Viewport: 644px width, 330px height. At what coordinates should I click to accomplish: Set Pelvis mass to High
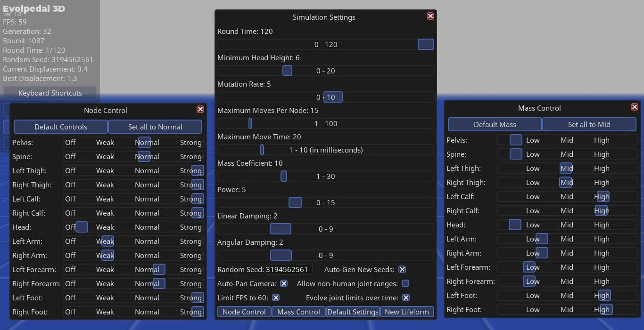coord(602,140)
